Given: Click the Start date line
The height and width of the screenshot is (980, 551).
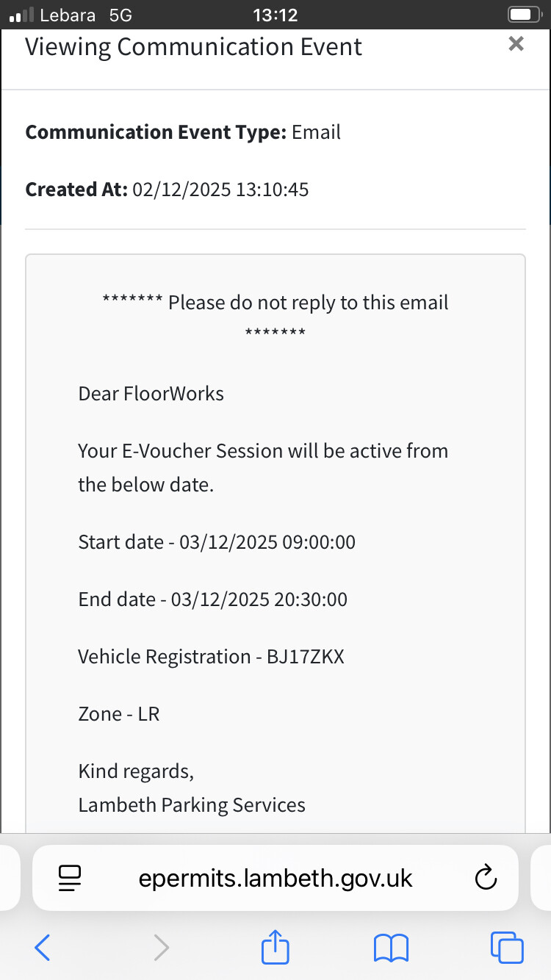Looking at the screenshot, I should [x=217, y=542].
